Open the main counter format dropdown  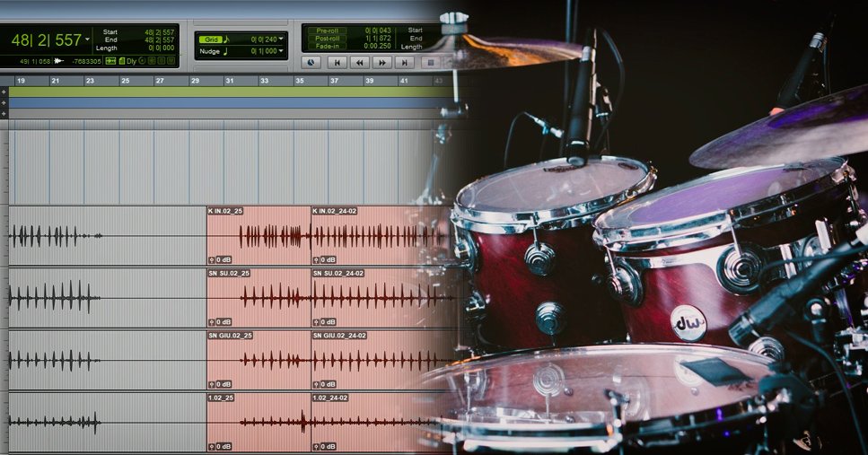(87, 40)
